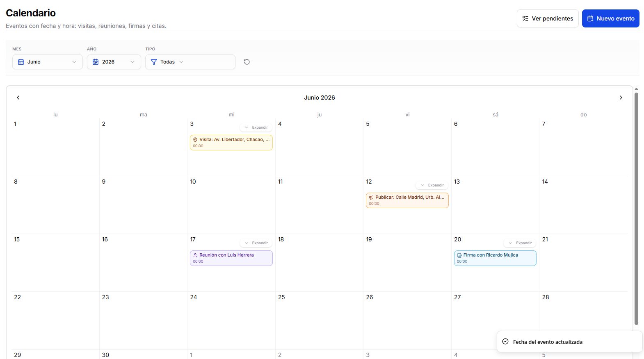Click the checklist icon in Ver pendientes
Image resolution: width=644 pixels, height=359 pixels.
tap(525, 18)
